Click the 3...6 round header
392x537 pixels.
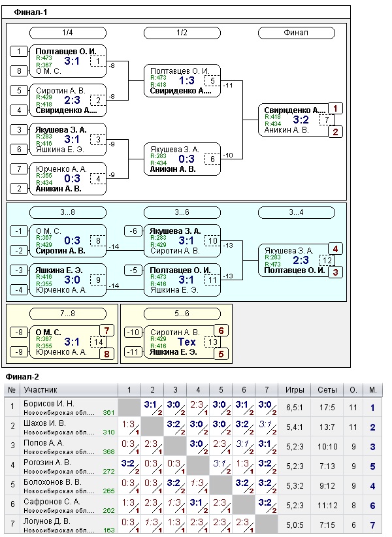[x=182, y=212]
